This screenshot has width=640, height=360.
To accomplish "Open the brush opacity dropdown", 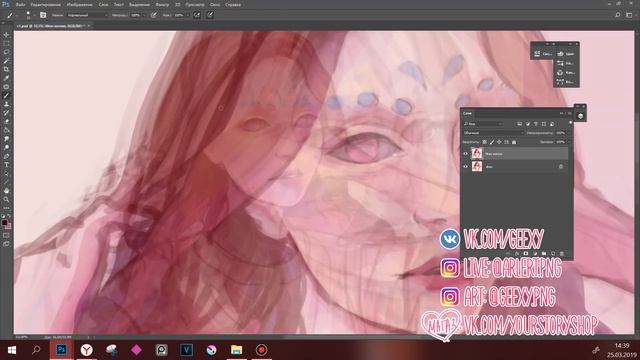I will click(144, 15).
